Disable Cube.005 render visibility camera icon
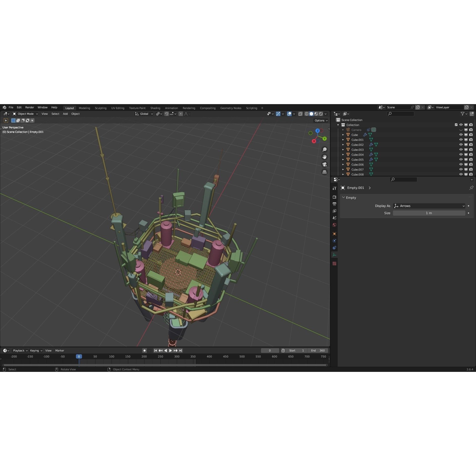Image resolution: width=476 pixels, height=476 pixels. pos(471,159)
